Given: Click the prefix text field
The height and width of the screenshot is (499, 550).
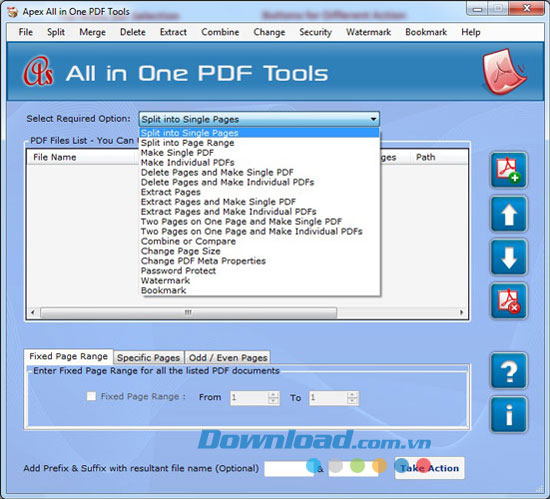Looking at the screenshot, I should (x=288, y=469).
